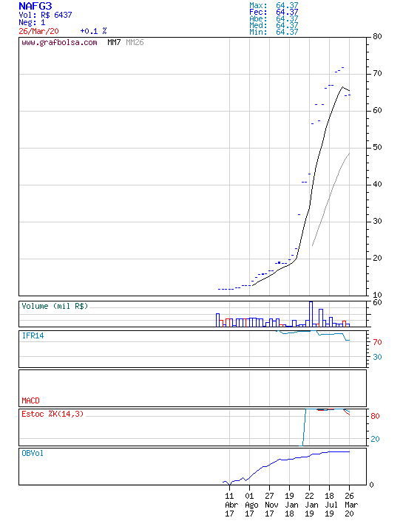
Task: Click the 26 Mar 20 date label
Action: click(x=350, y=505)
